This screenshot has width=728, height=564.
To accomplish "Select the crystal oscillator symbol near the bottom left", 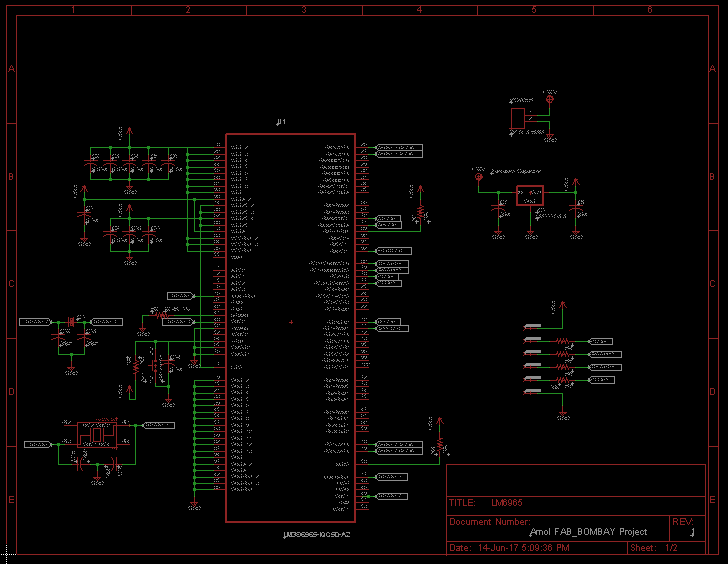I will pos(97,435).
